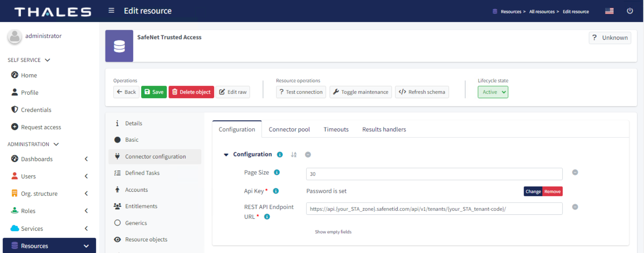Click the Test connection button

click(x=301, y=92)
